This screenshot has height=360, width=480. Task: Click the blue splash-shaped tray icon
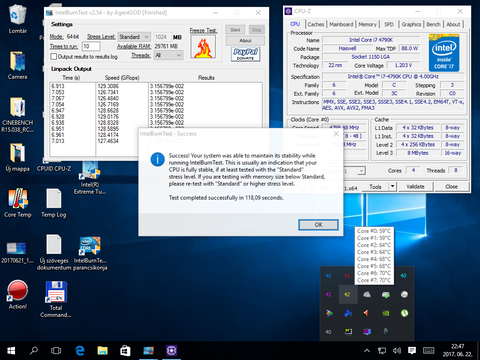pos(348,313)
